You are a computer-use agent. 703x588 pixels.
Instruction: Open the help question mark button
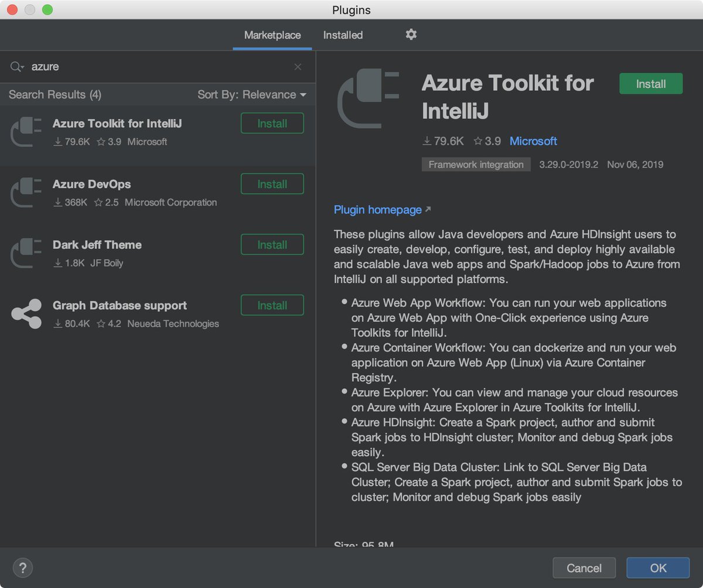point(23,568)
